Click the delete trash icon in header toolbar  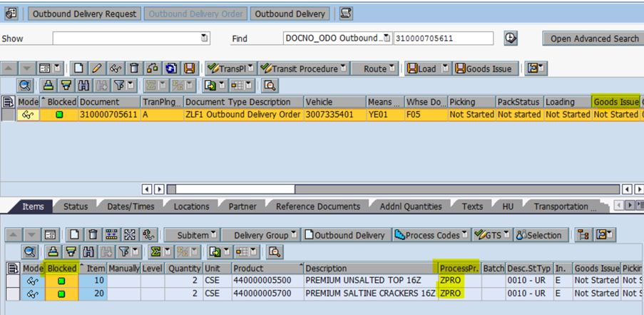134,69
